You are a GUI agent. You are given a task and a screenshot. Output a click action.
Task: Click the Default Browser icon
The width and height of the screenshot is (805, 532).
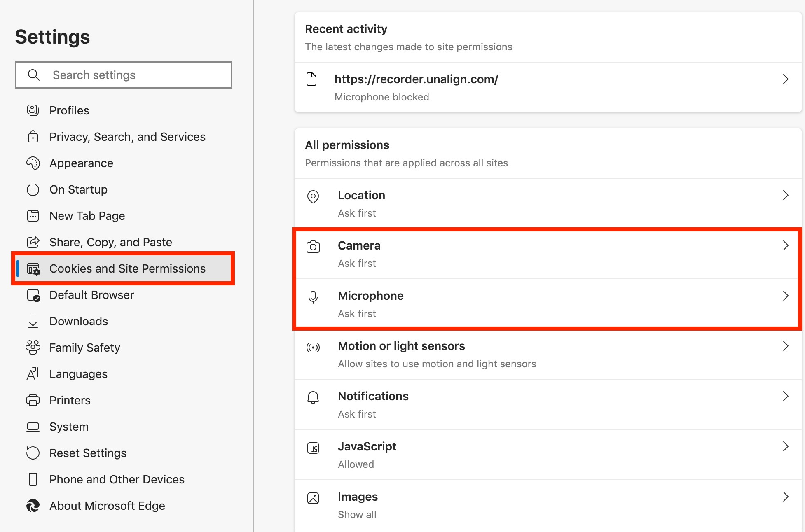33,295
